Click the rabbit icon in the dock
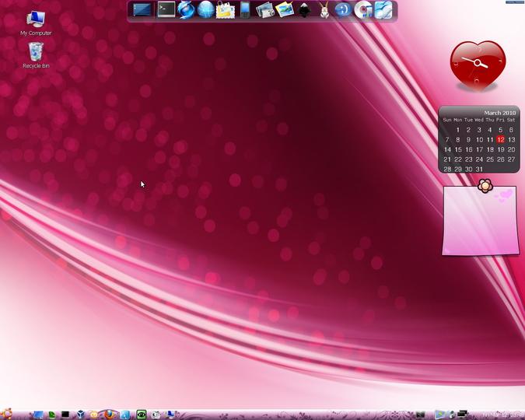This screenshot has width=525, height=420. click(x=324, y=10)
